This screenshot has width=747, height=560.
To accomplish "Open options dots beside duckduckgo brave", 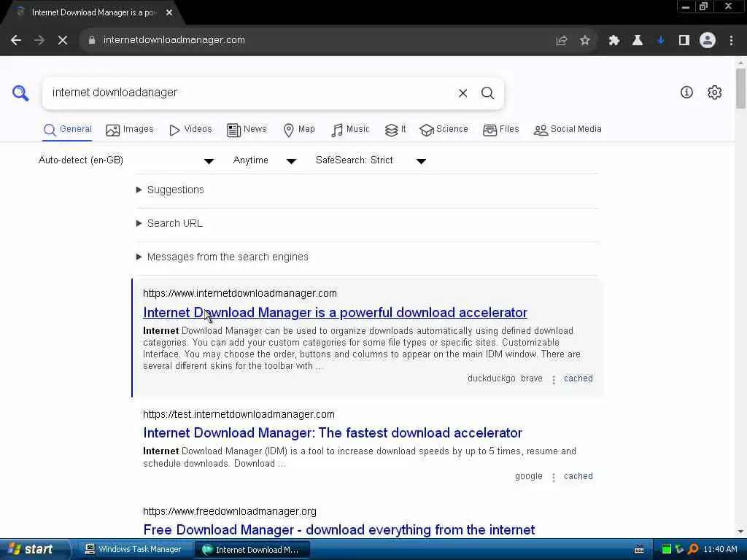I will coord(554,379).
